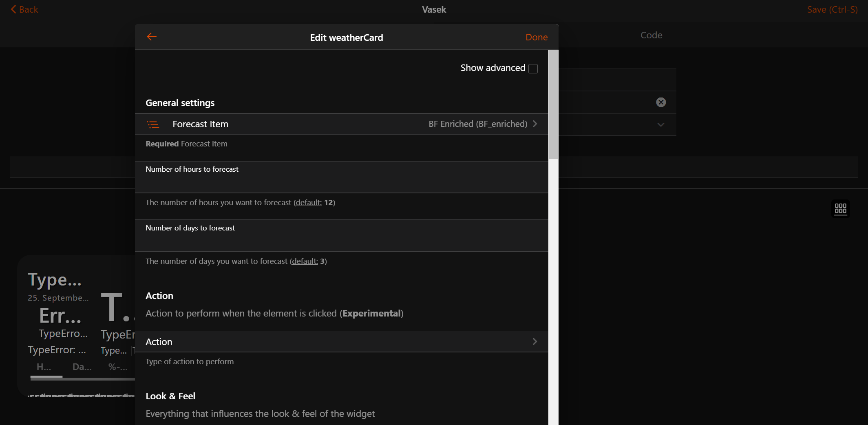Click the list icon beside Forecast Item
Viewport: 868px width, 425px height.
[x=153, y=124]
